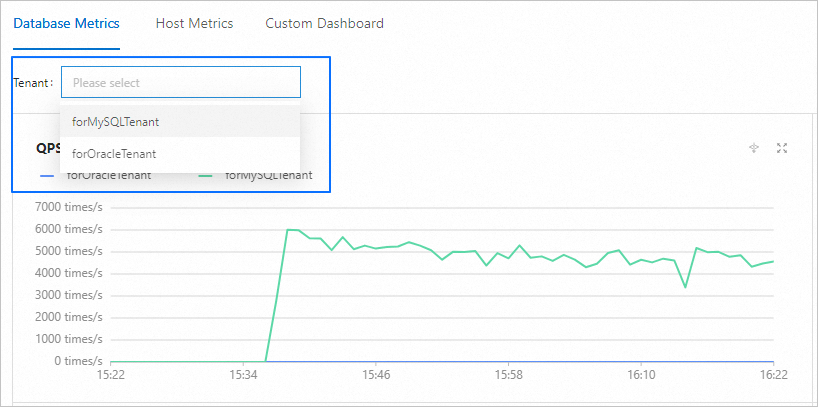Open the Custom Dashboard tab
The image size is (818, 407).
tap(324, 23)
